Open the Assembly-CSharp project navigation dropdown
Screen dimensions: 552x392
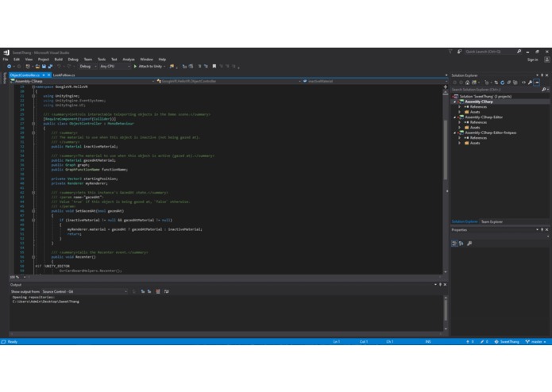pos(83,81)
